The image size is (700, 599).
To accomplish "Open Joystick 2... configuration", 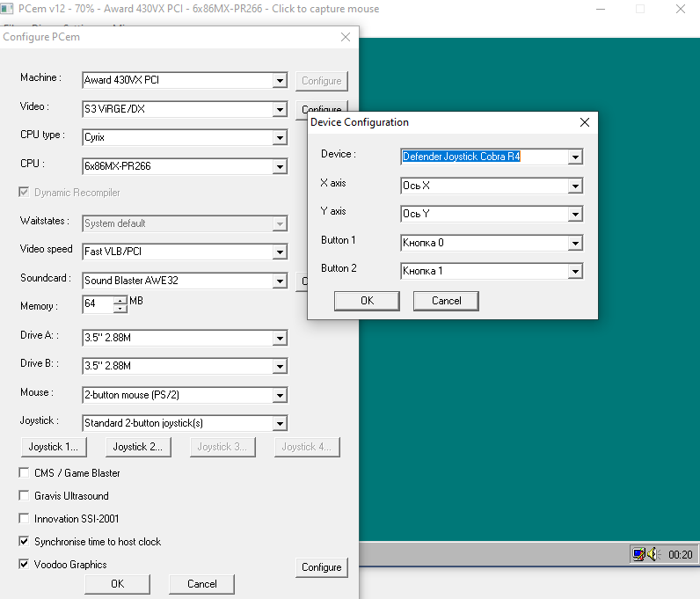I will pos(138,447).
